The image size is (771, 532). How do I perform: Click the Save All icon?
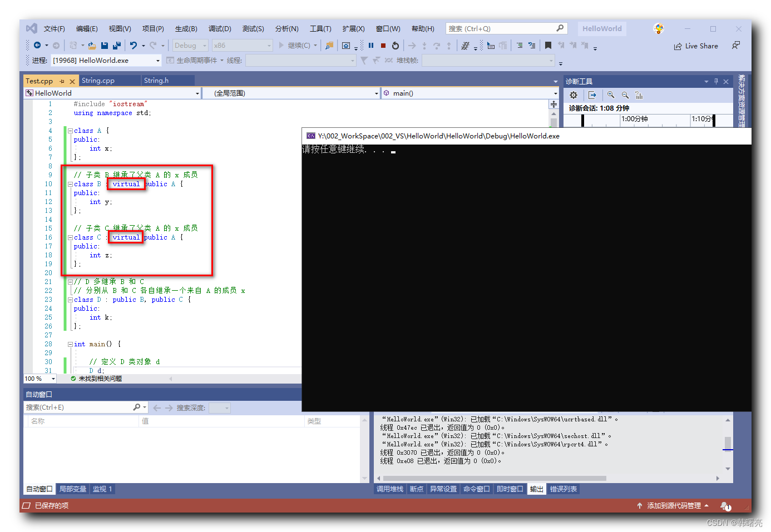[117, 46]
